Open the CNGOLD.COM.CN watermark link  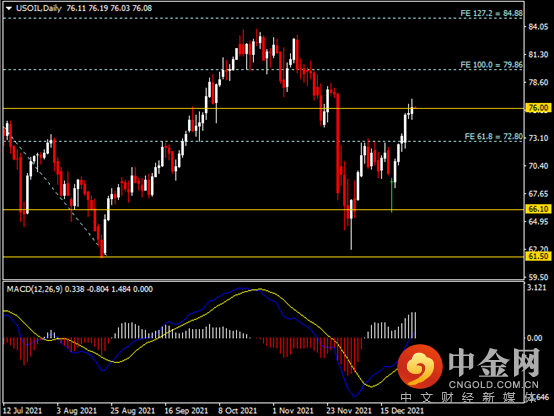[493, 385]
